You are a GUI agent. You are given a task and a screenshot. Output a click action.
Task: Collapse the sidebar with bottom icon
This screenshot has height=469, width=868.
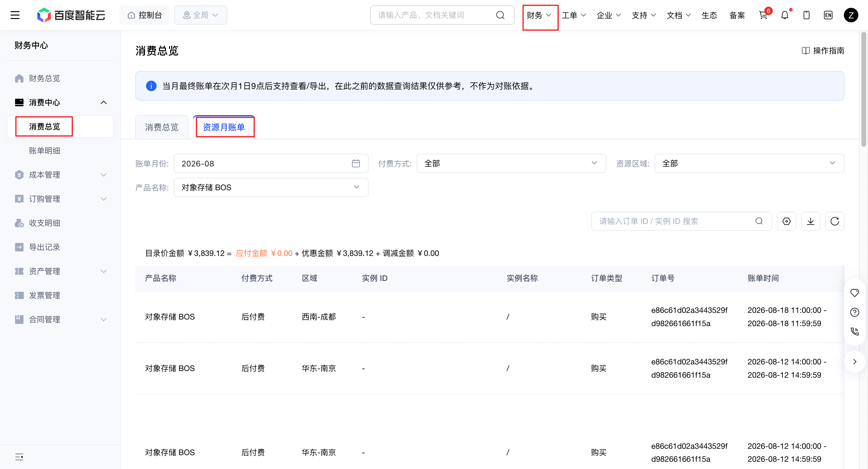[19, 457]
